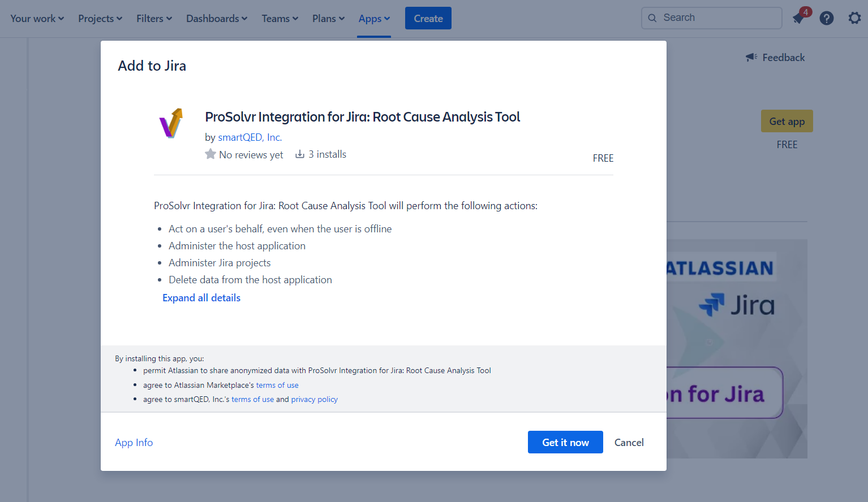Click the ProSolvr app logo

[171, 123]
